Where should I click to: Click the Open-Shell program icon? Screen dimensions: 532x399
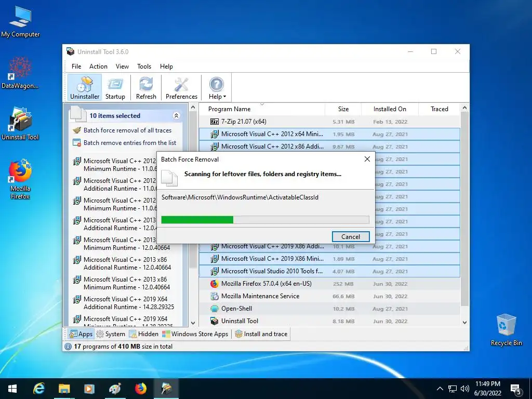(215, 309)
